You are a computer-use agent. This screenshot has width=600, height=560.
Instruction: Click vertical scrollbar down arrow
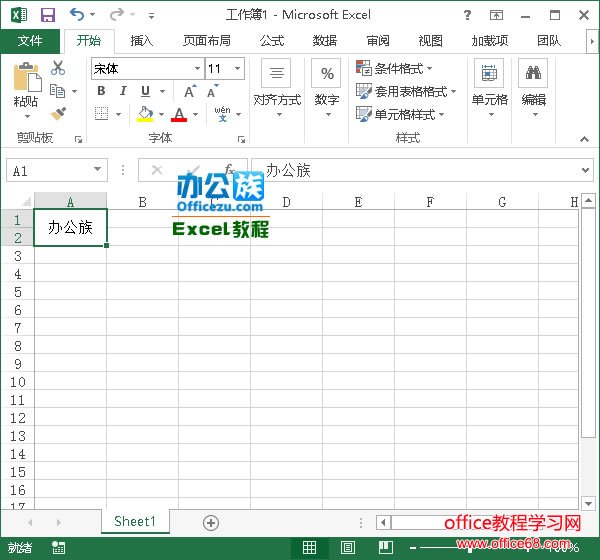(588, 503)
